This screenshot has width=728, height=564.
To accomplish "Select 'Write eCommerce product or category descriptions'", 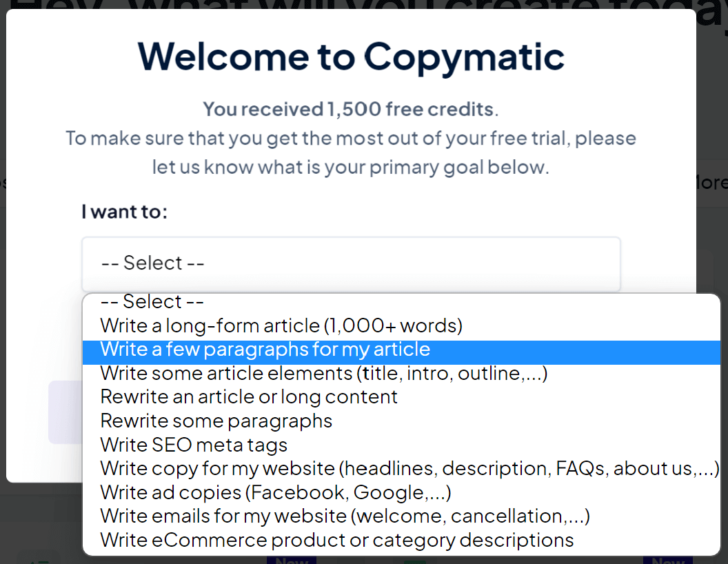I will click(x=337, y=540).
